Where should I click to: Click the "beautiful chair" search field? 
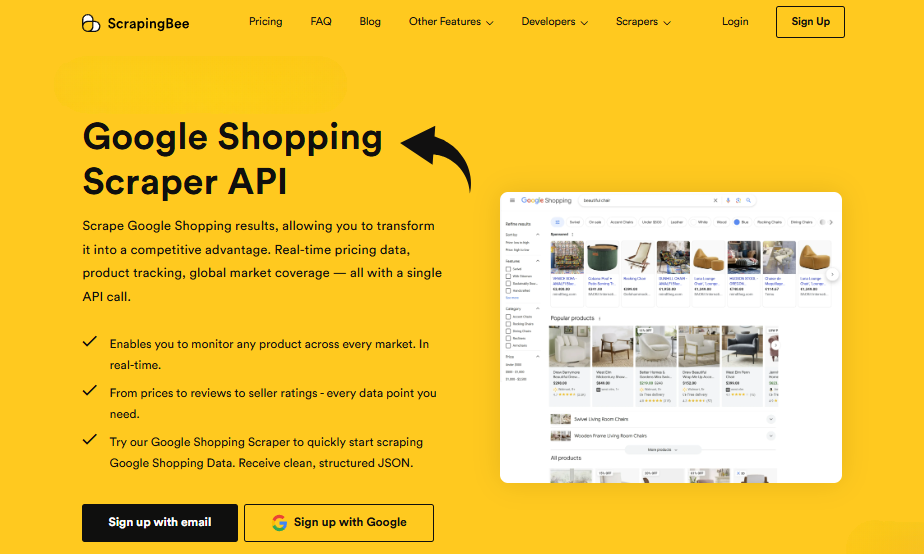[640, 201]
